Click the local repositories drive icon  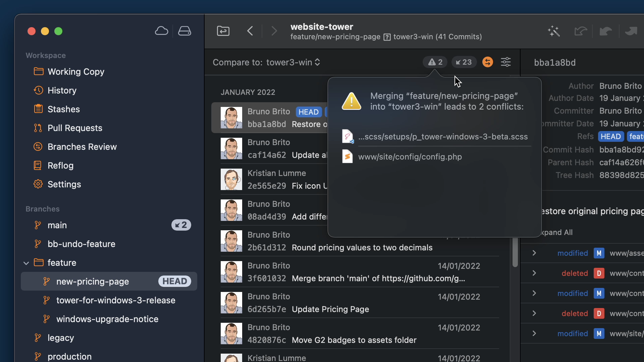coord(185,31)
